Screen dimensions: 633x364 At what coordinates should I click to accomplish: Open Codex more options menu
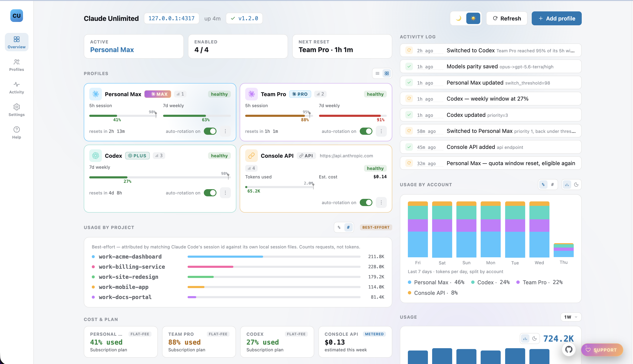click(225, 193)
